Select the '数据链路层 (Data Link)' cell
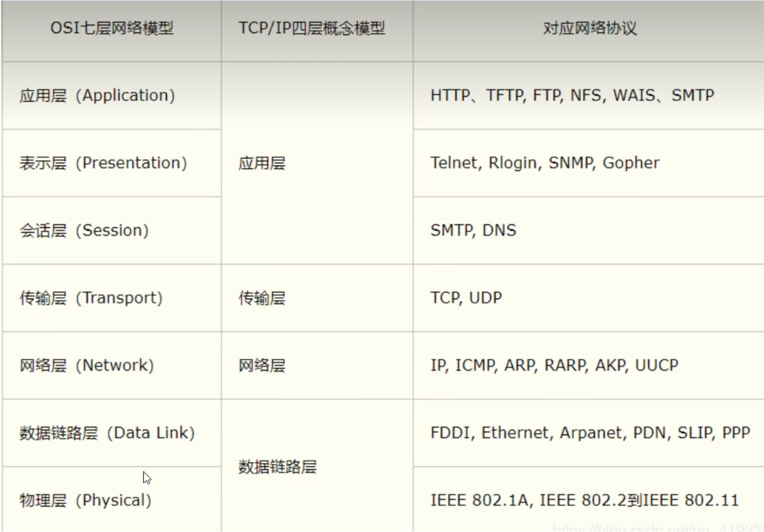764x532 pixels. pos(112,433)
